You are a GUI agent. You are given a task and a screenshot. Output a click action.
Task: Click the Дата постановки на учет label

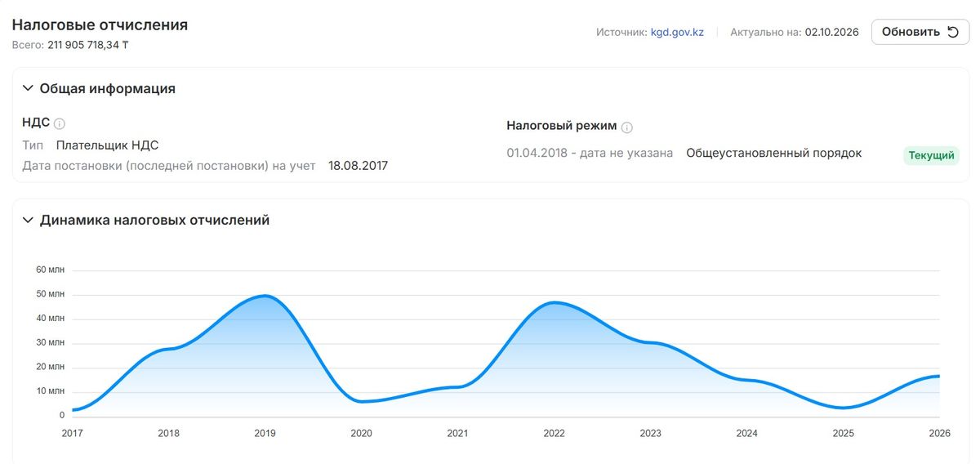(x=169, y=166)
